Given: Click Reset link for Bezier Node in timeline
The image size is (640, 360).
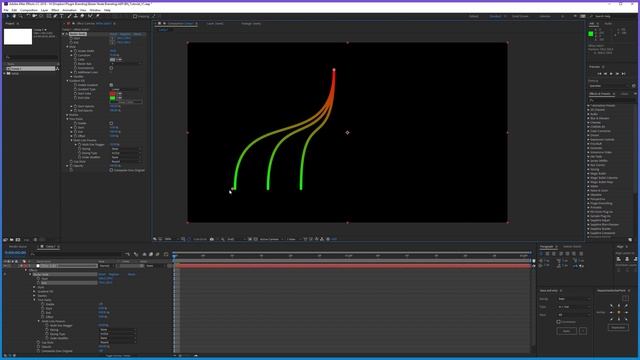Looking at the screenshot, I should pos(102,274).
